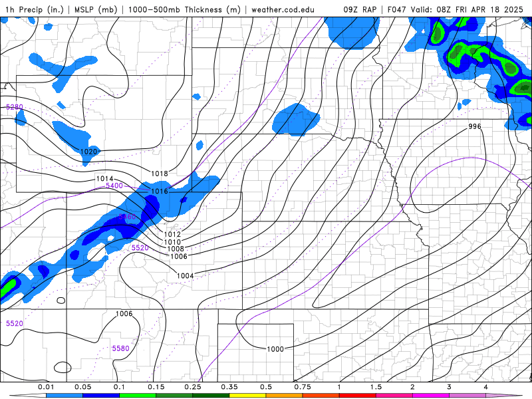Screen dimensions: 532x399
Task: Pick the bright green legend color segment
Action: tap(138, 396)
